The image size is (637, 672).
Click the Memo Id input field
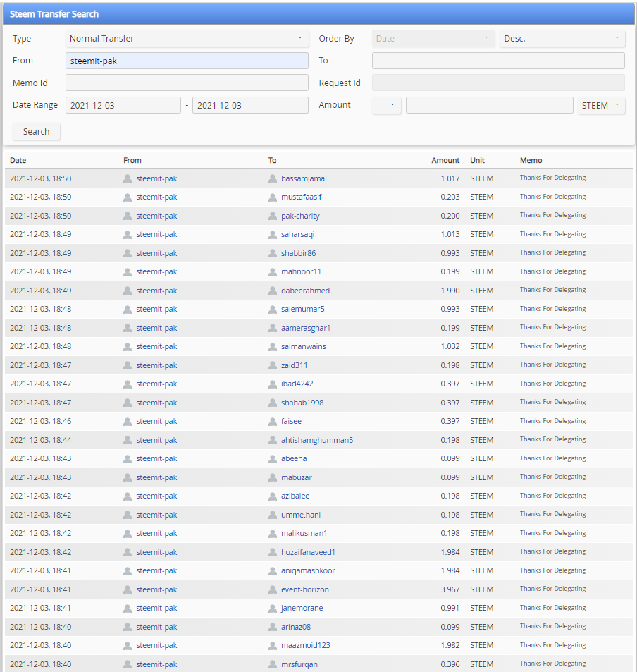(x=187, y=83)
